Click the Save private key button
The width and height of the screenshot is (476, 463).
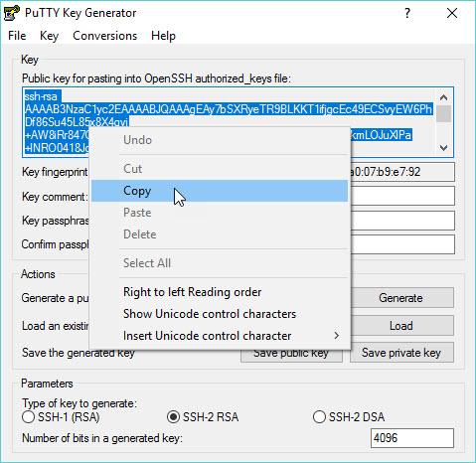pyautogui.click(x=401, y=353)
